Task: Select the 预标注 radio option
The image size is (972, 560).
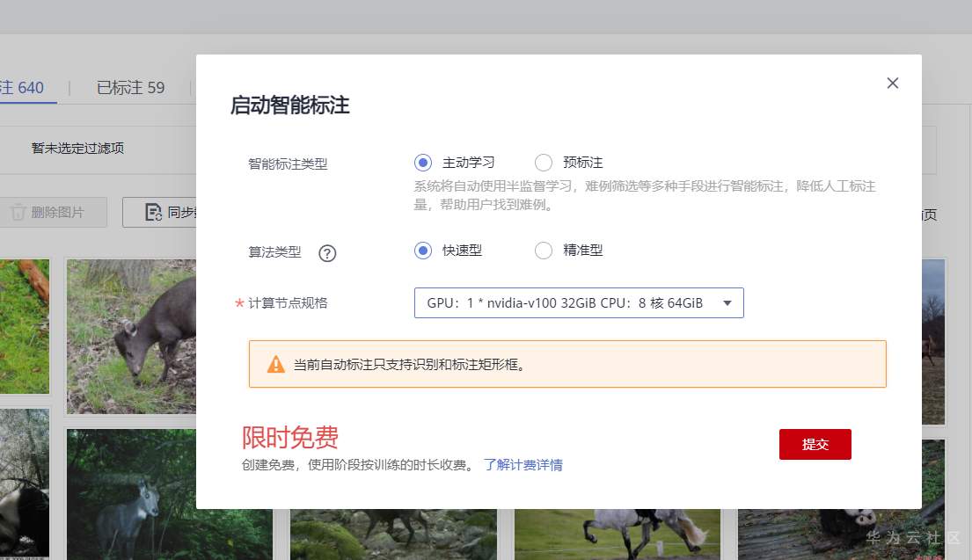Action: (543, 163)
